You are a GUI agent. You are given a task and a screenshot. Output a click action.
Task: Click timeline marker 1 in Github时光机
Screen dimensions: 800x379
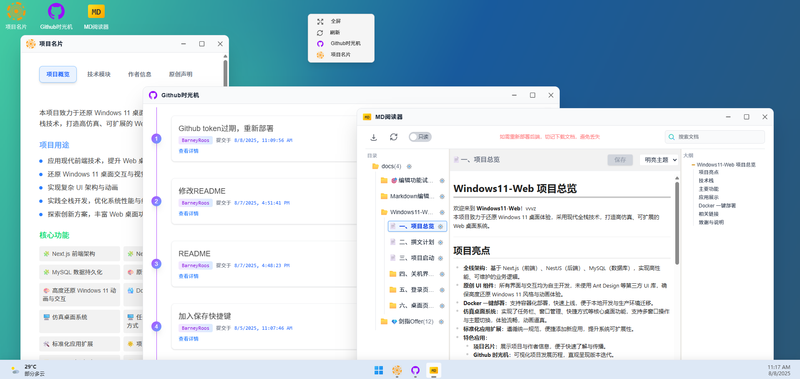[157, 138]
